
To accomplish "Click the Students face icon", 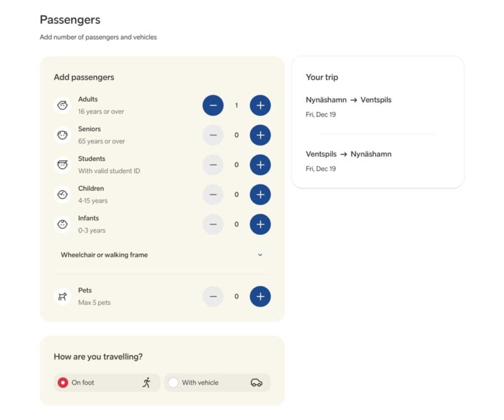I will 62,165.
